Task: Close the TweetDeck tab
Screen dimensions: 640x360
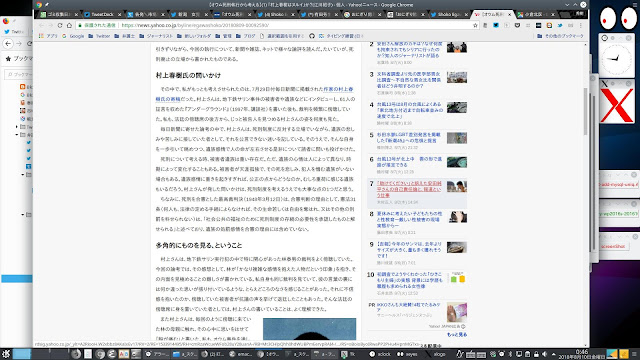Action: pos(120,14)
